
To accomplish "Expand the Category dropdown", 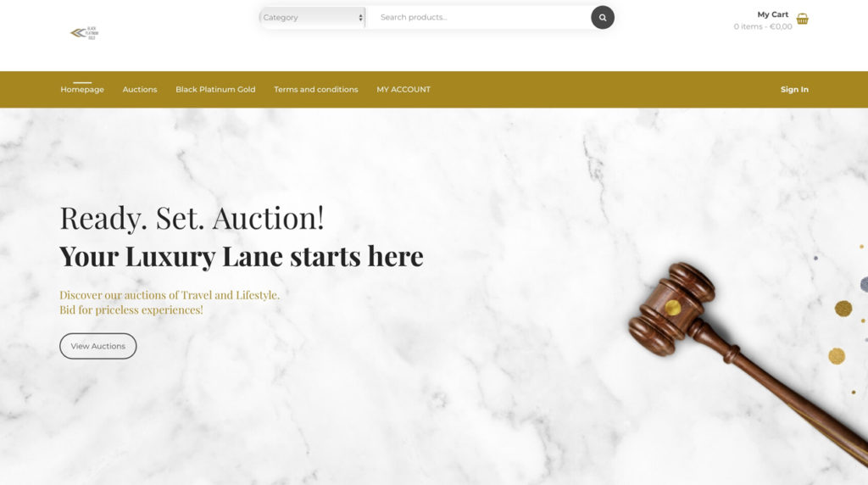I will click(313, 18).
